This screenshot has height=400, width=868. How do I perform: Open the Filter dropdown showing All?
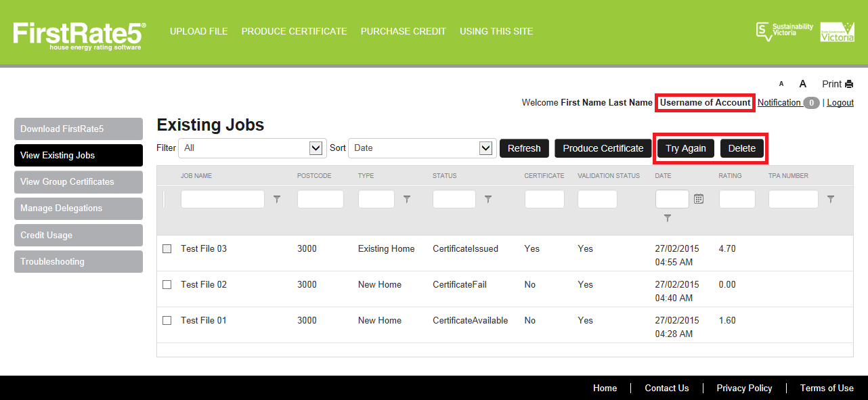click(x=251, y=148)
